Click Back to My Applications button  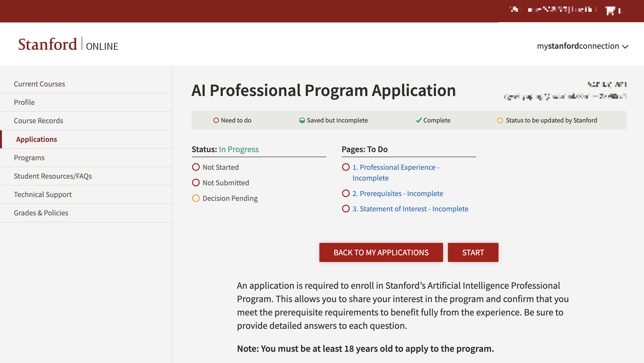pyautogui.click(x=381, y=252)
